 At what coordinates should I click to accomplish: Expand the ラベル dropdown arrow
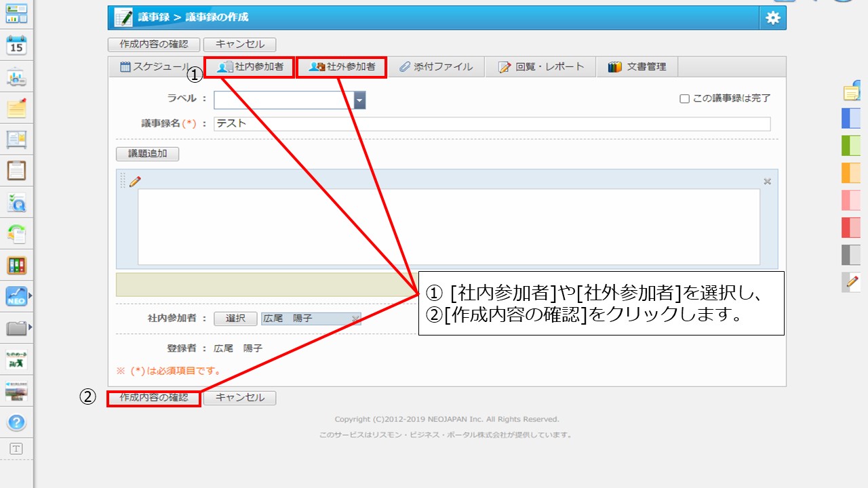(x=359, y=100)
